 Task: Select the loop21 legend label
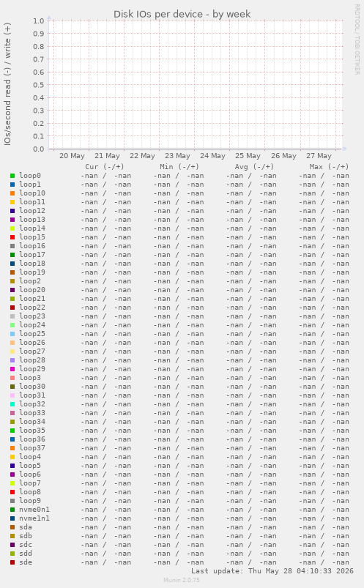click(32, 299)
